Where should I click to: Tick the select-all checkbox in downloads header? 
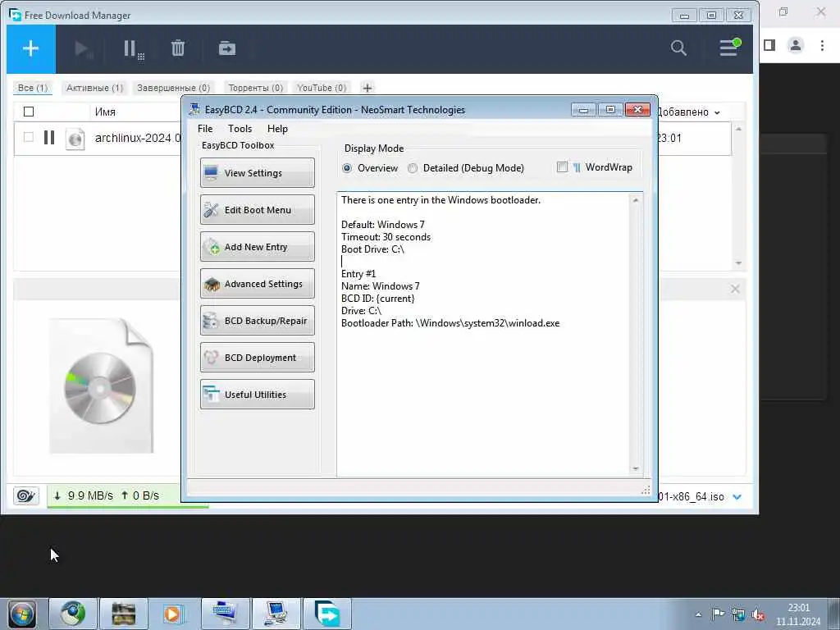[x=29, y=112]
